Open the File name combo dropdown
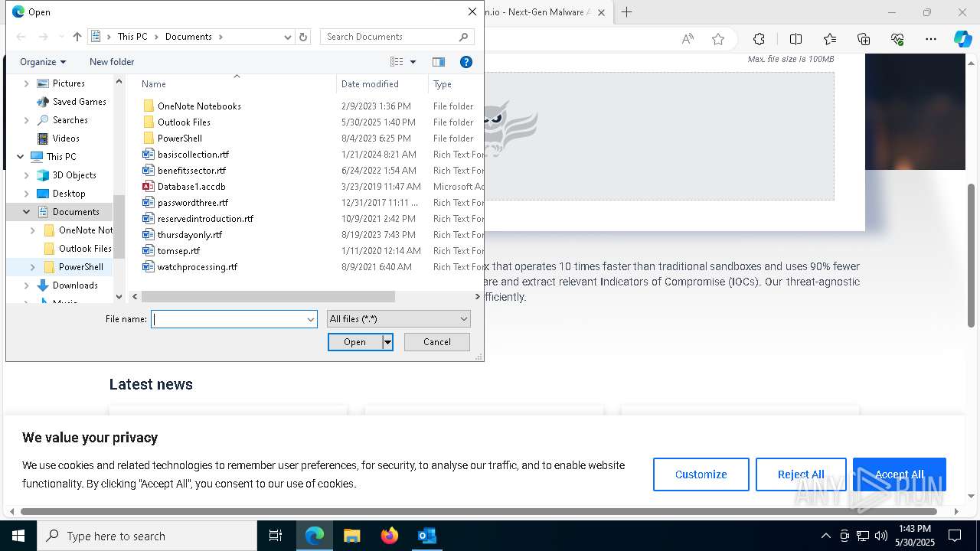 pos(311,319)
